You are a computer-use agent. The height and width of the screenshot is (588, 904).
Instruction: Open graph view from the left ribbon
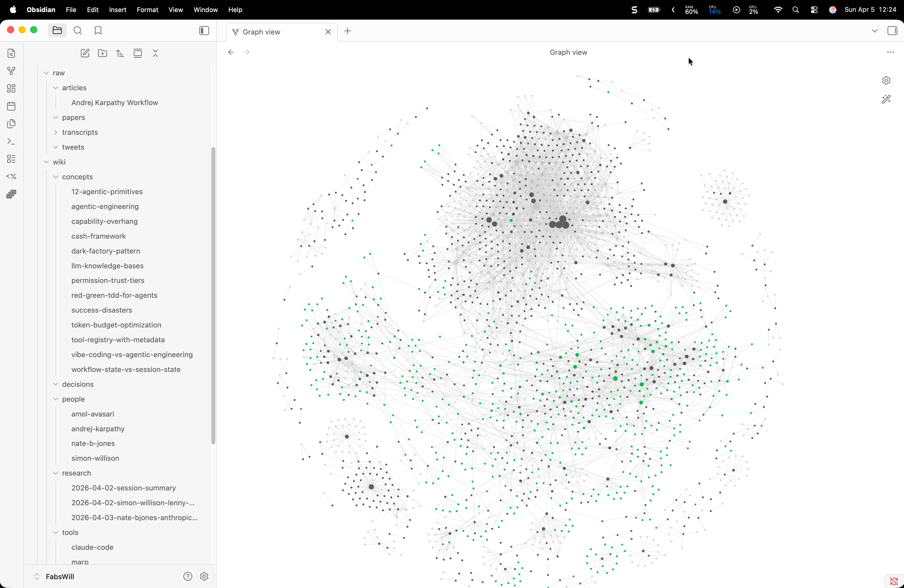pyautogui.click(x=11, y=71)
